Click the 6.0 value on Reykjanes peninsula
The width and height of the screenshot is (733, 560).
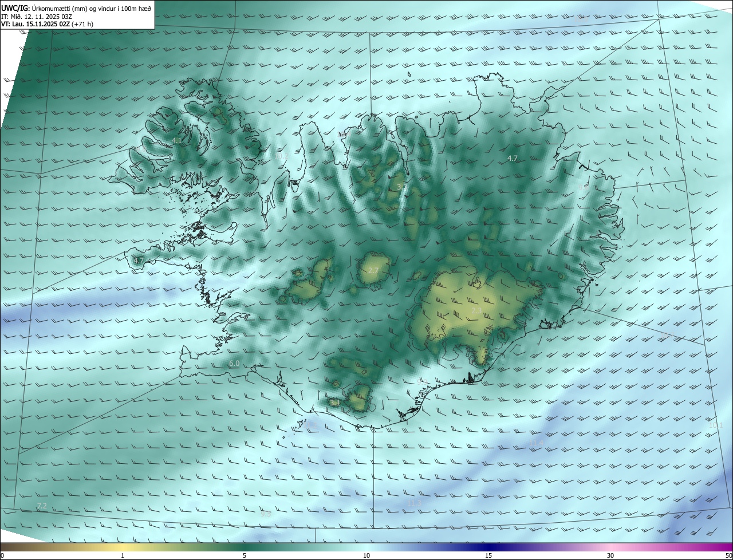click(x=234, y=364)
